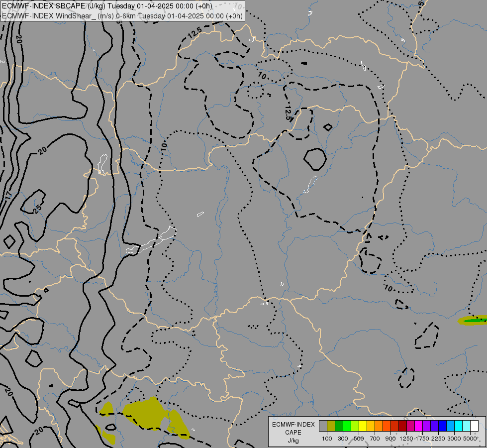Click the ECMWF-INDEX label in the legend
The image size is (487, 448).
(293, 425)
